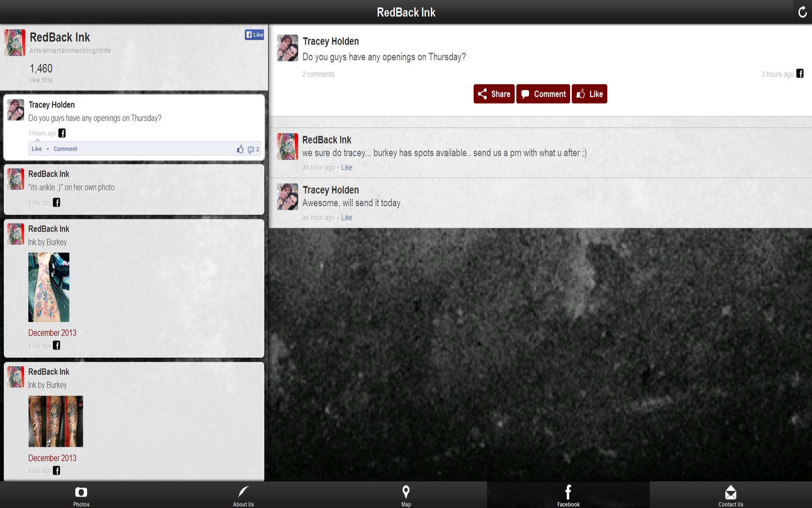Click the Facebook icon on the ankle post
The image size is (812, 508).
pos(57,202)
